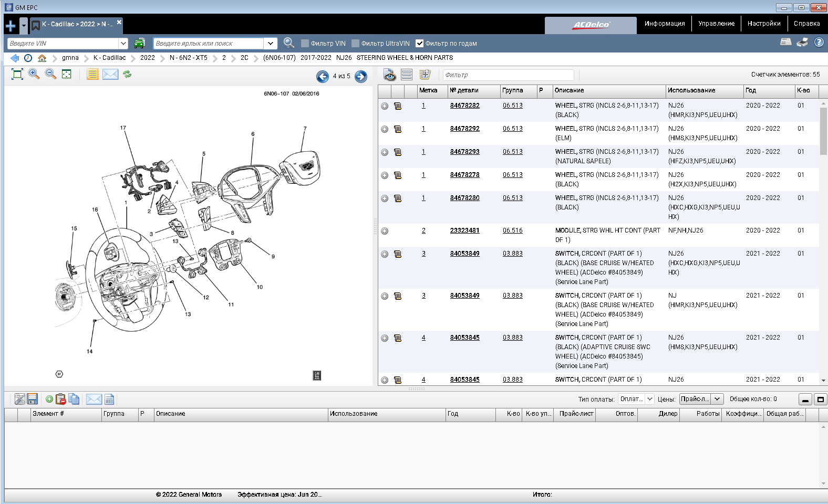
Task: Open the Тип оплаты dropdown
Action: coord(636,399)
